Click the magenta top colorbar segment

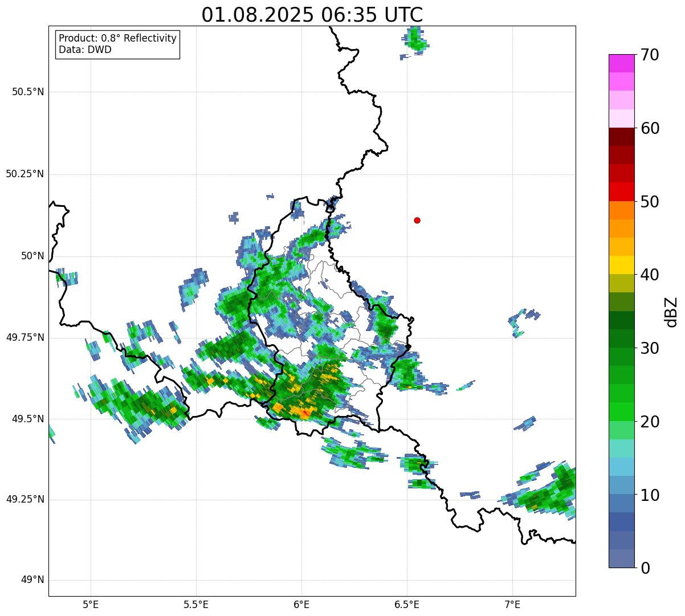click(621, 63)
